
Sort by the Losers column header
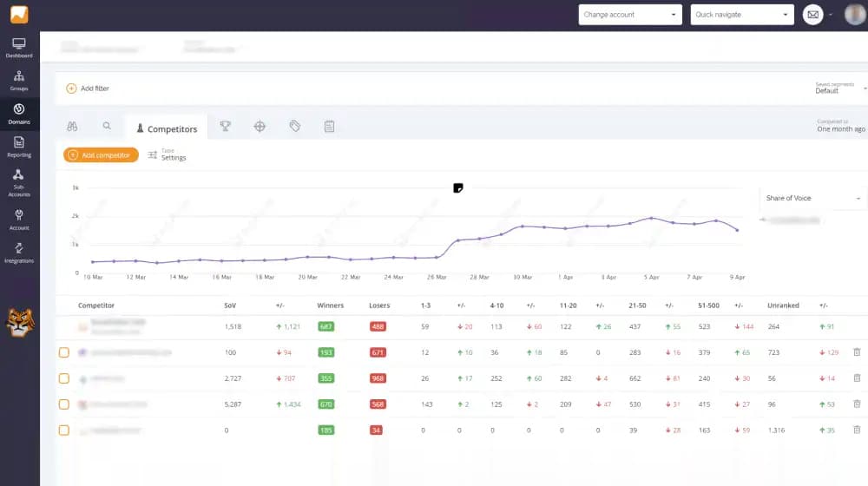click(x=380, y=305)
